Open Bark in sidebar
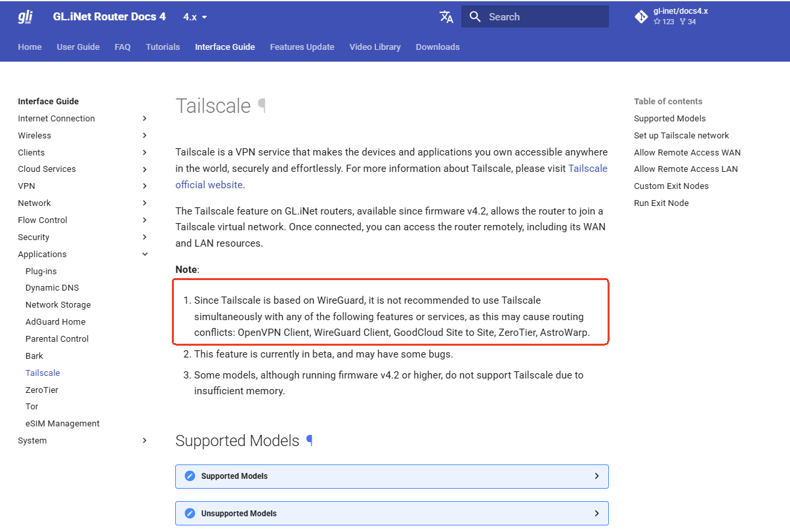The height and width of the screenshot is (532, 790). (34, 356)
